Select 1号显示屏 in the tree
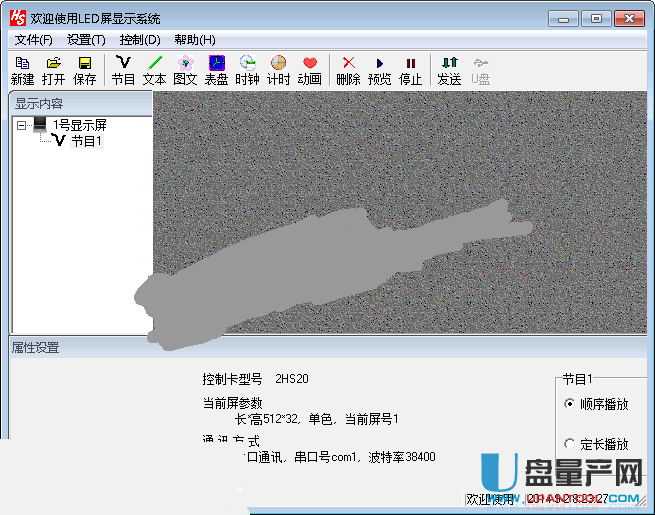Screen dimensions: 655x515 tap(79, 125)
